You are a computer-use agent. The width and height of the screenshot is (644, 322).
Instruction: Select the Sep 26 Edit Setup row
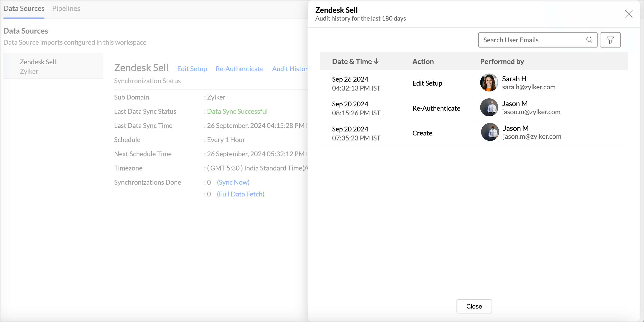click(427, 83)
